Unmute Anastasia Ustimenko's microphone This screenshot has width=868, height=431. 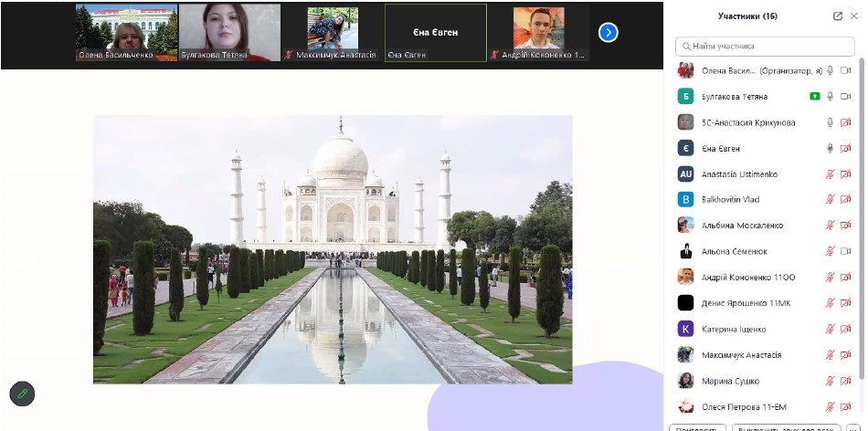coord(830,173)
